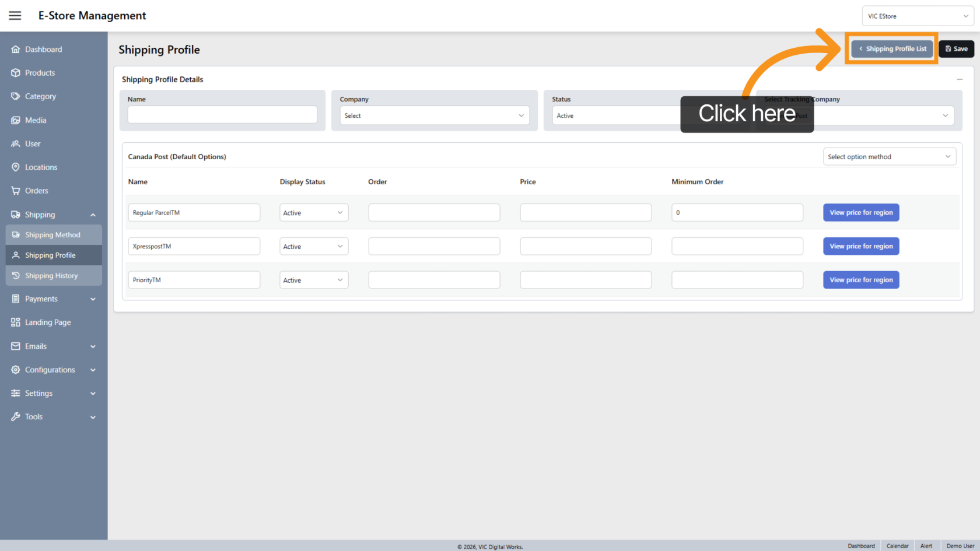Change Display Status for Regular Parcel
The height and width of the screenshot is (551, 980).
pos(313,213)
